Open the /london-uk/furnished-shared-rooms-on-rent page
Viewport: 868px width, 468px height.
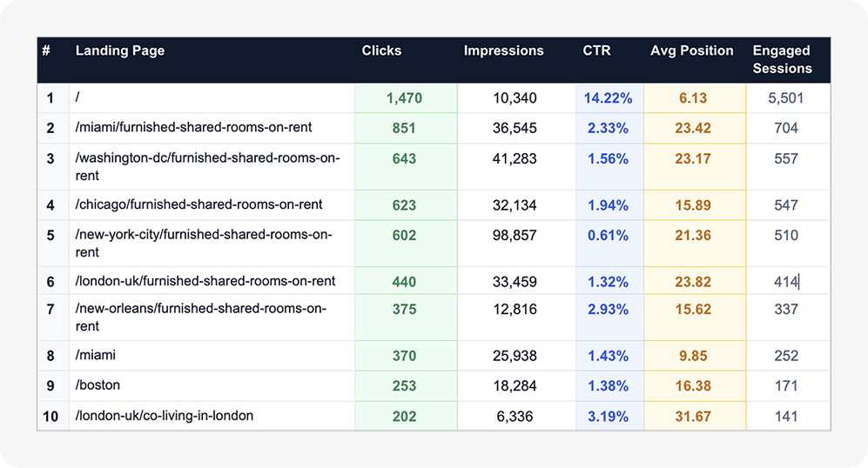click(205, 282)
